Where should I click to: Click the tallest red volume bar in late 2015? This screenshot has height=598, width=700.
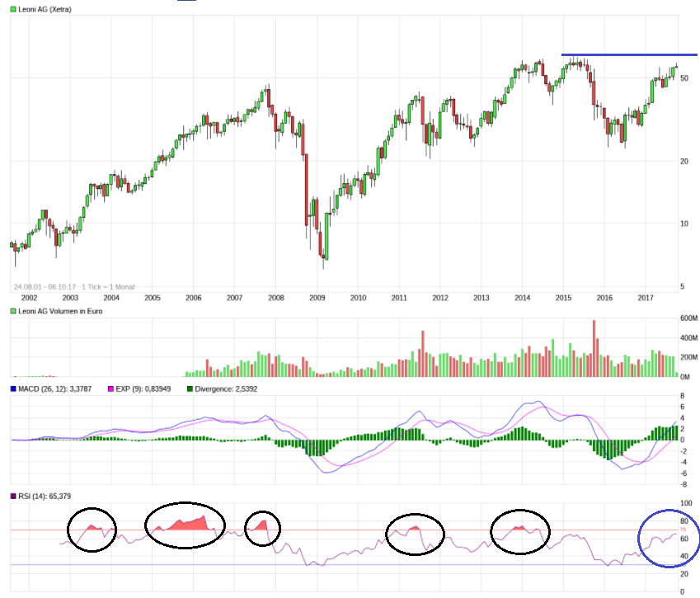[x=594, y=348]
